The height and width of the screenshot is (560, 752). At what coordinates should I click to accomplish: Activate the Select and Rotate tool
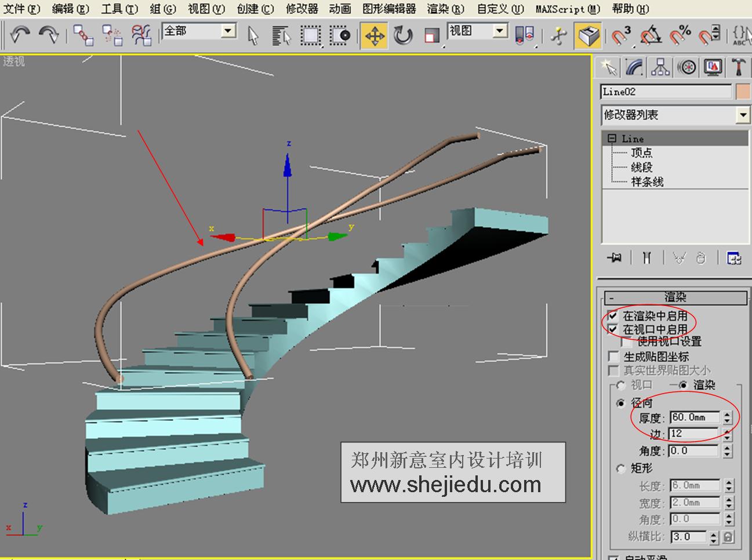tap(402, 35)
